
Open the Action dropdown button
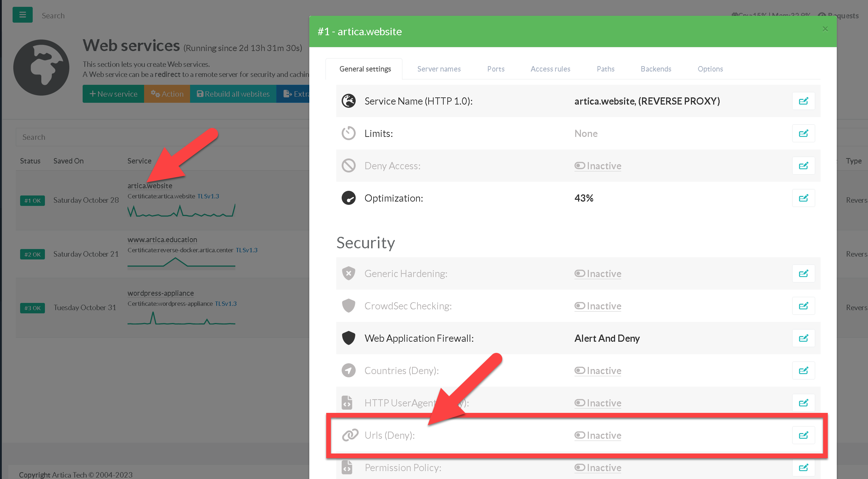[167, 94]
